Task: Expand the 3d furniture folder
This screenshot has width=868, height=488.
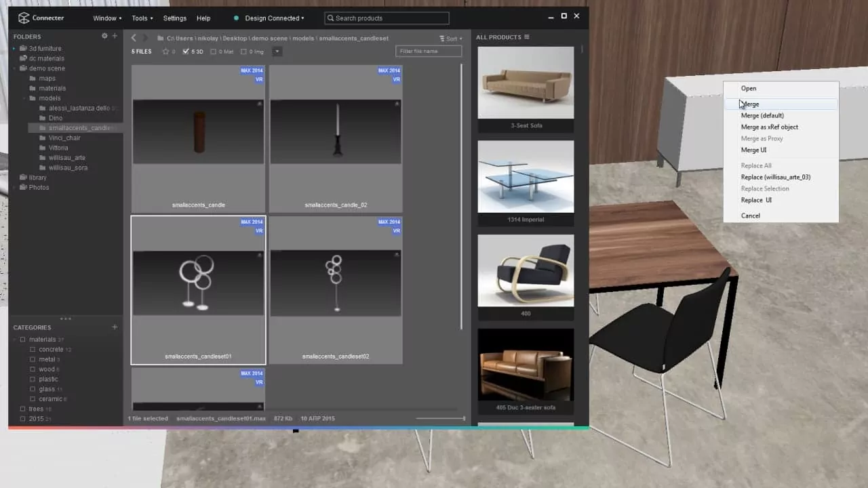Action: click(14, 49)
